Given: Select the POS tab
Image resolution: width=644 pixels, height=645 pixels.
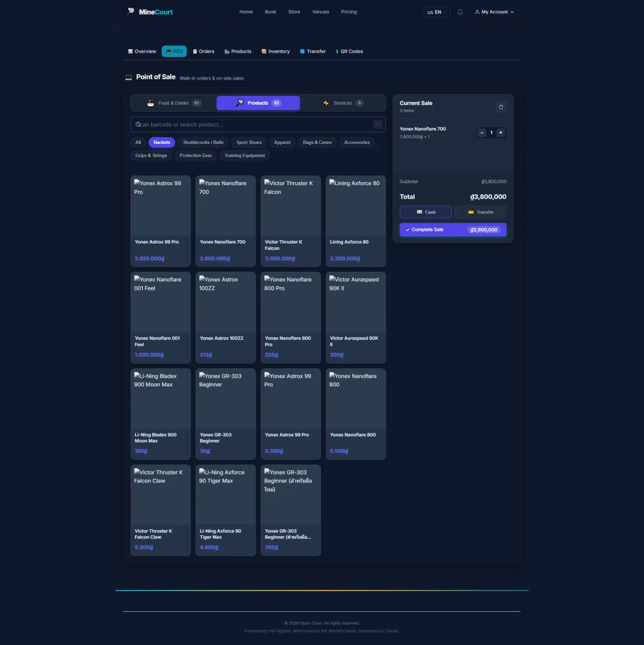Looking at the screenshot, I should [174, 51].
